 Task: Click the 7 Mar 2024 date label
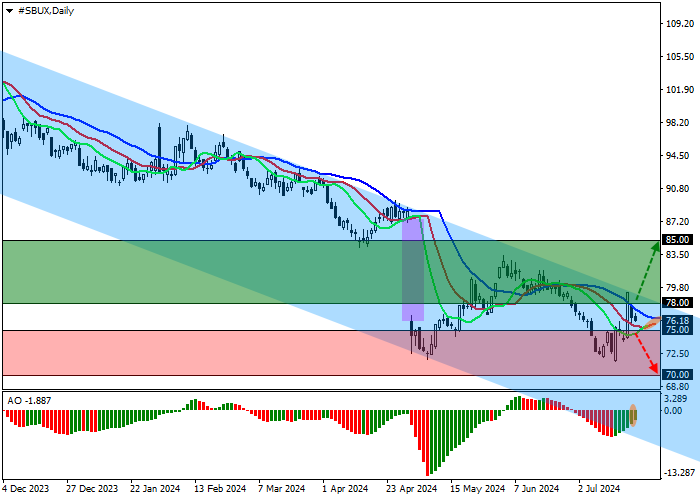pyautogui.click(x=282, y=489)
